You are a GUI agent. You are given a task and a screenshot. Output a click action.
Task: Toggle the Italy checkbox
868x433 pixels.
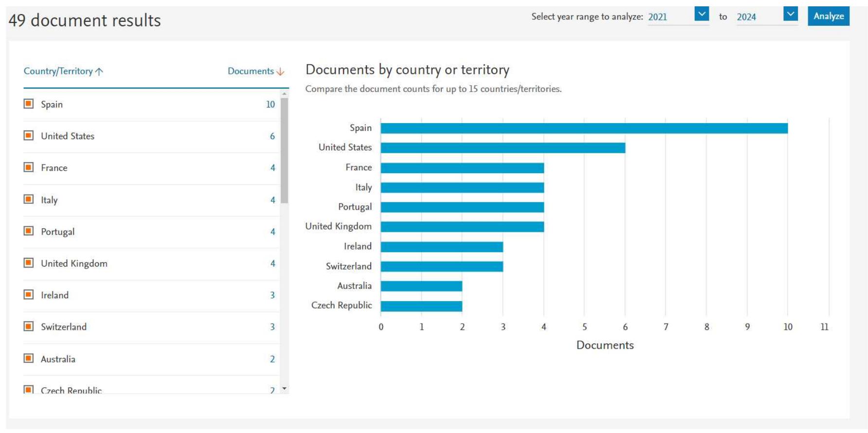click(x=29, y=199)
